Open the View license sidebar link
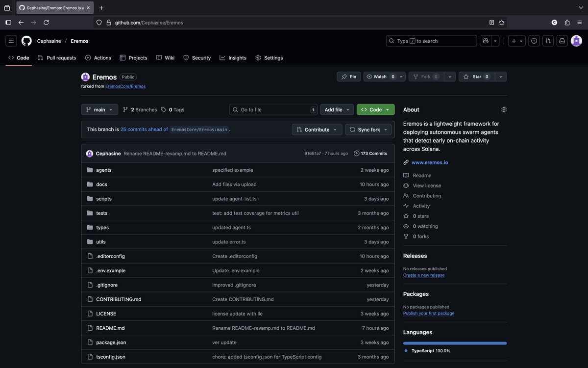The width and height of the screenshot is (588, 368). pos(427,185)
